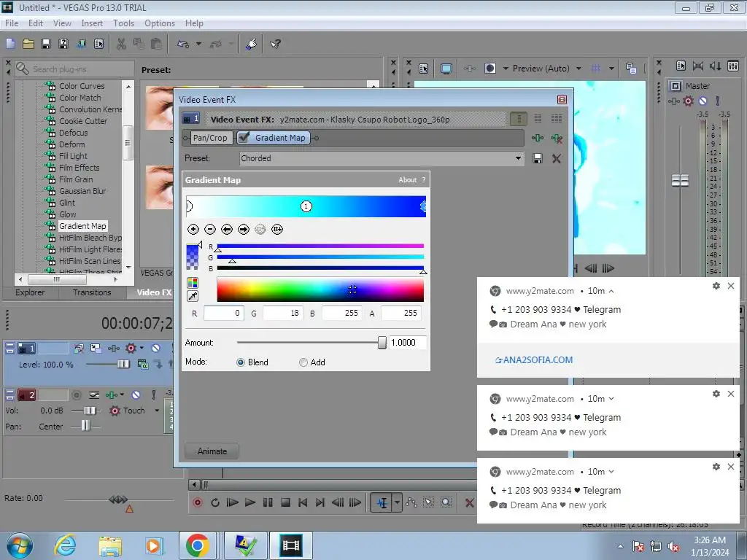Delete preset with X icon

pyautogui.click(x=556, y=158)
